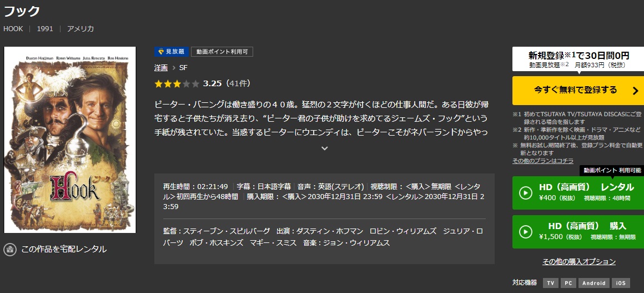Click the 新規登録で30日間0円 banner
Viewport: 644px width, 293px height.
point(578,59)
